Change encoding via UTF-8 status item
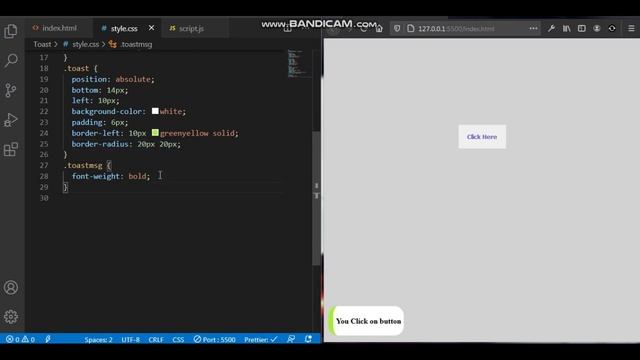Viewport: 640px width, 360px height. [130, 340]
